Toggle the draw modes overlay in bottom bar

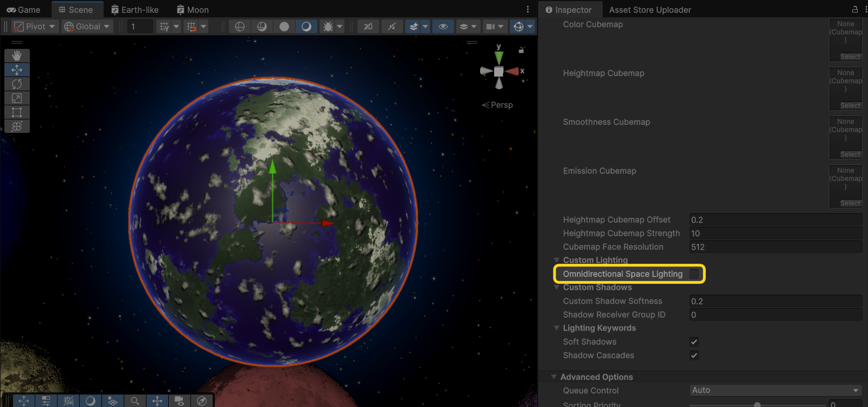[91, 400]
